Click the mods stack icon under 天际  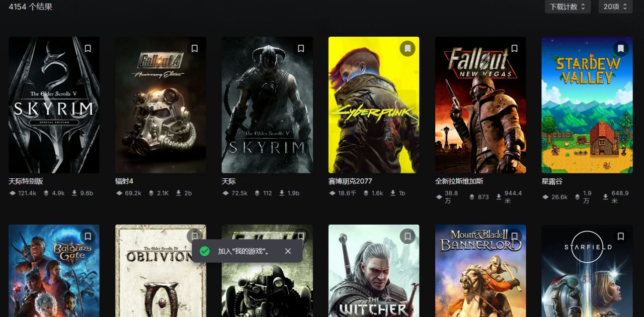pyautogui.click(x=257, y=193)
